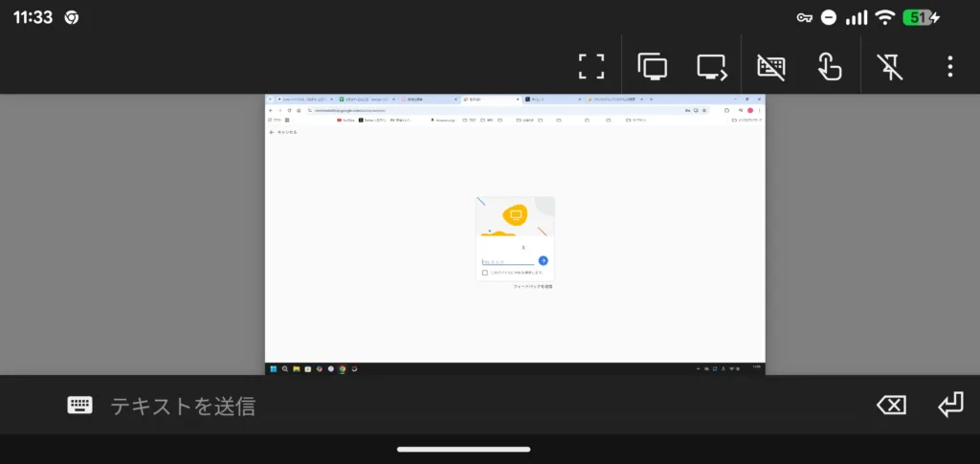980x464 pixels.
Task: Click the pink profile avatar in remote browser
Action: click(750, 111)
